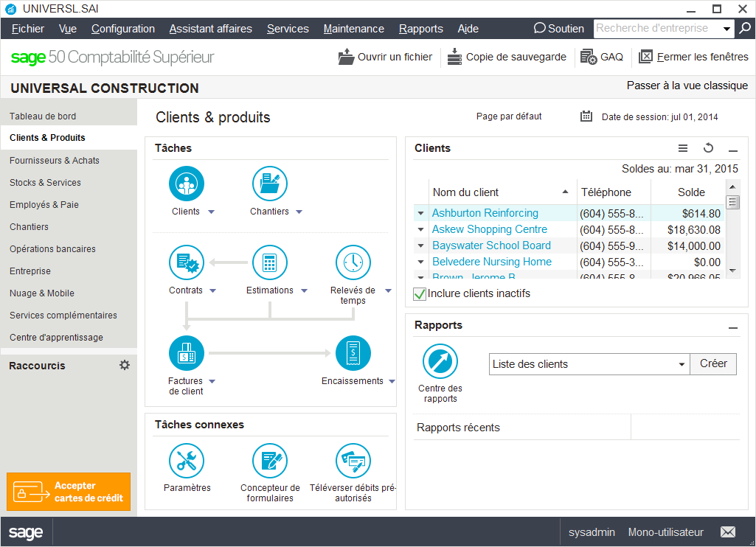Click the Encaissements icon

pos(353,353)
